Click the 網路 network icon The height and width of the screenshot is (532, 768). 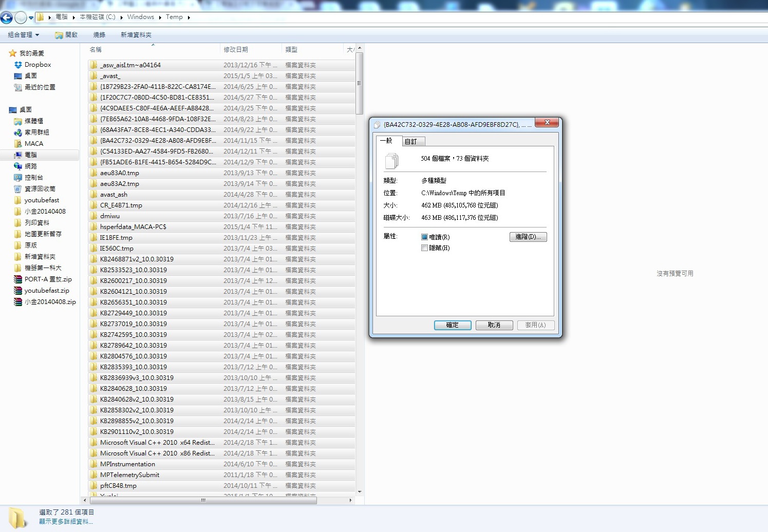(18, 166)
